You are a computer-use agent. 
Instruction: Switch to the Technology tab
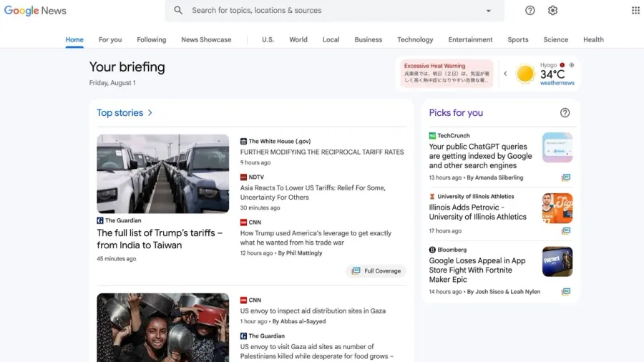pos(415,40)
